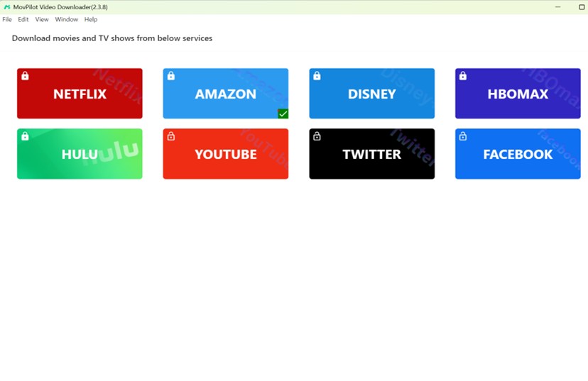Viewport: 588px width, 381px height.
Task: Open the YOUTUBE service card
Action: point(225,153)
